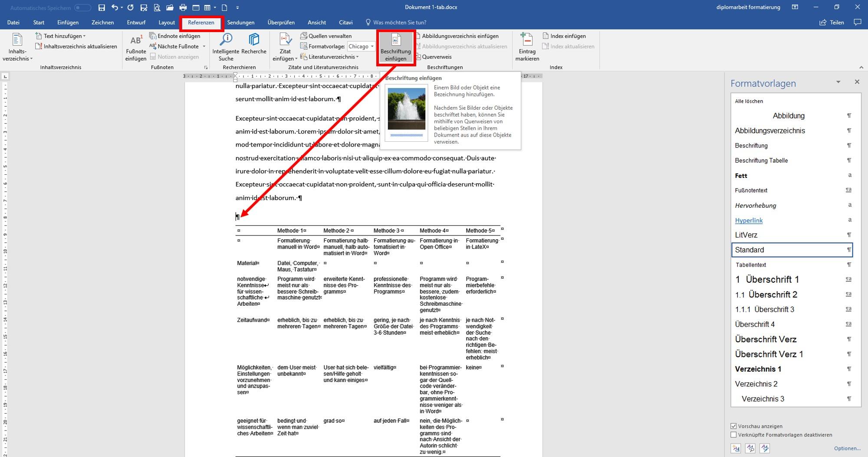Open Fußnoten dialog launcher
Viewport: 868px width, 457px height.
206,68
